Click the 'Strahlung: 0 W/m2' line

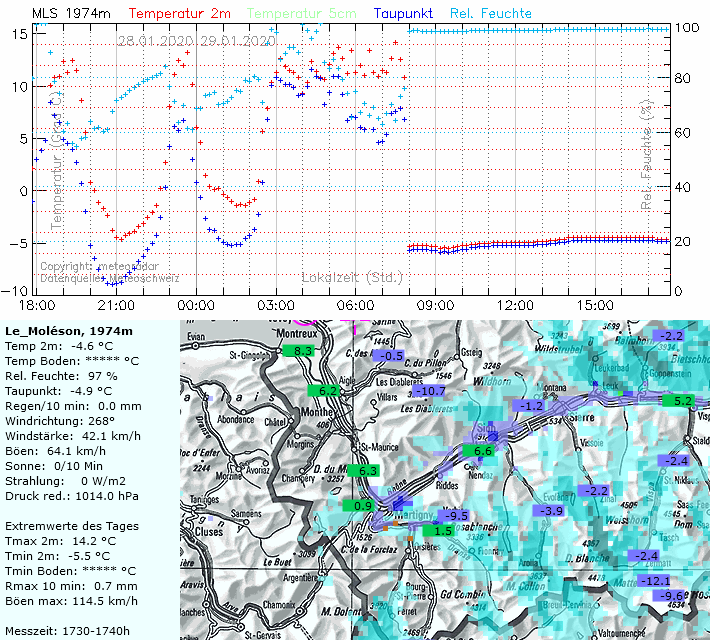click(x=65, y=481)
